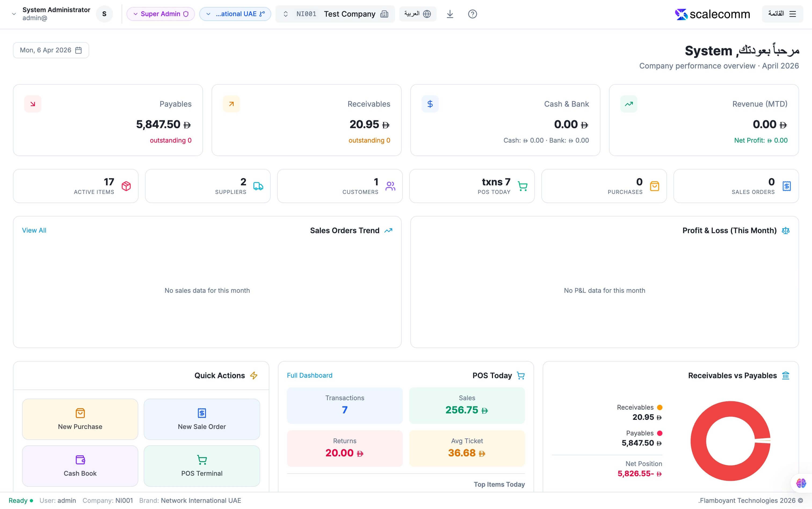Image resolution: width=812 pixels, height=509 pixels.
Task: Click the Profit & Loss scales icon
Action: click(785, 231)
